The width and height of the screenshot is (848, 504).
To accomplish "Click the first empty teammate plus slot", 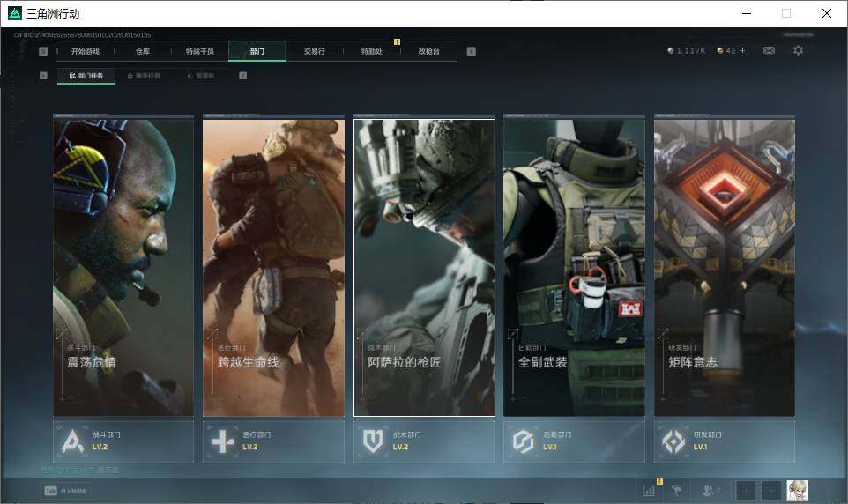I will [x=745, y=491].
